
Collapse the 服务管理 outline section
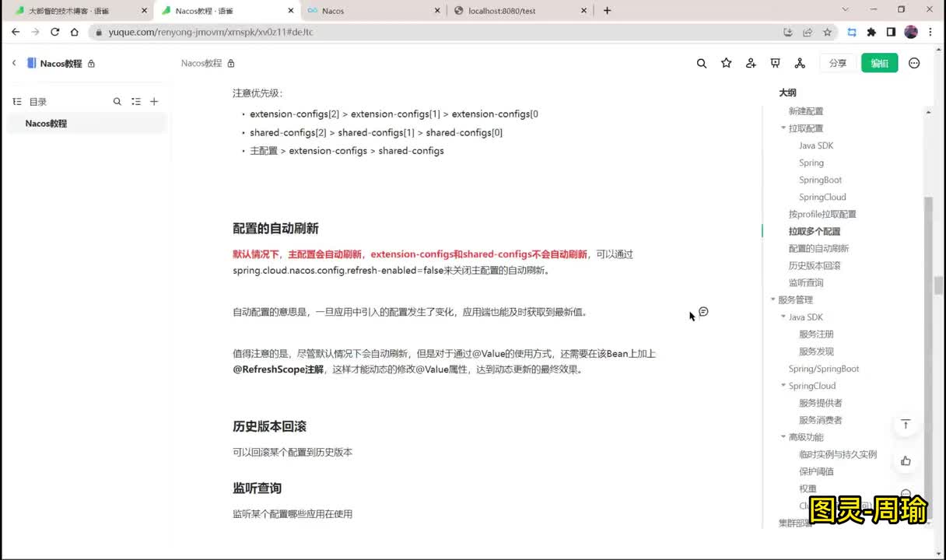coord(773,299)
